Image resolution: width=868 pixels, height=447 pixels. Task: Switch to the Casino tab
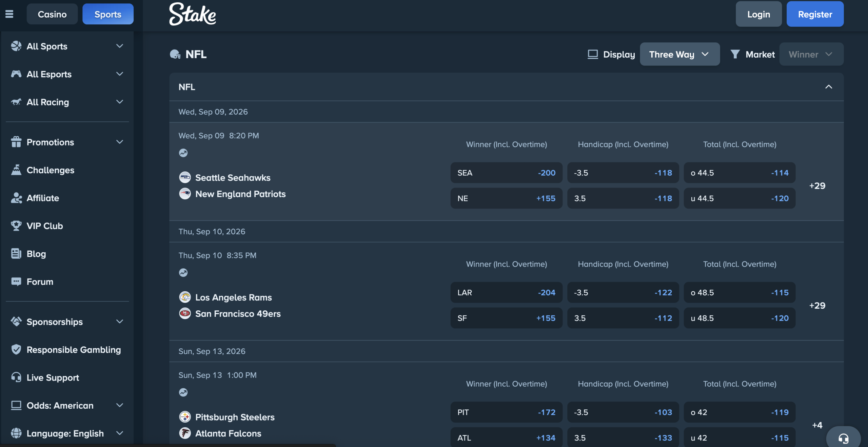click(52, 14)
